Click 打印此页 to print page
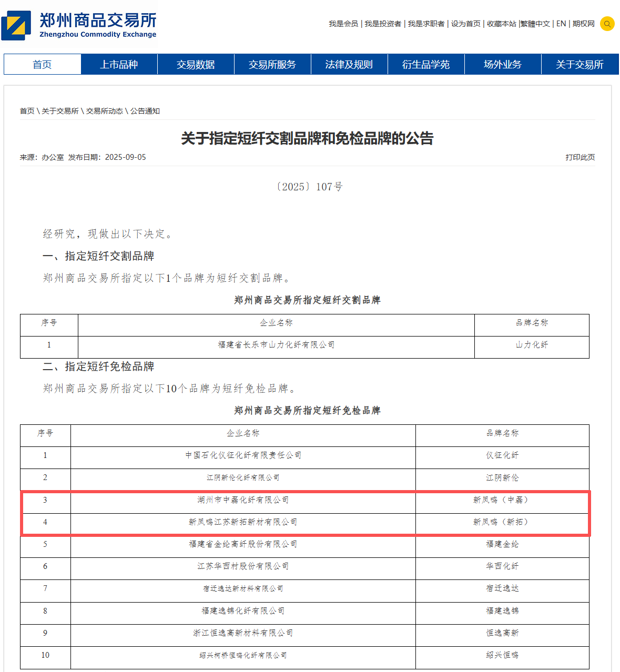The width and height of the screenshot is (620, 672). tap(580, 157)
